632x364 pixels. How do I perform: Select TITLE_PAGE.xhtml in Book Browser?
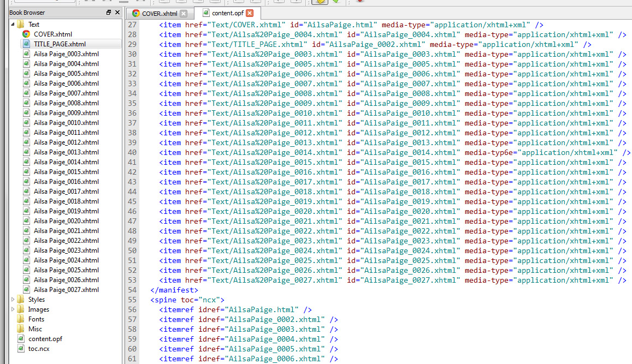(x=60, y=44)
